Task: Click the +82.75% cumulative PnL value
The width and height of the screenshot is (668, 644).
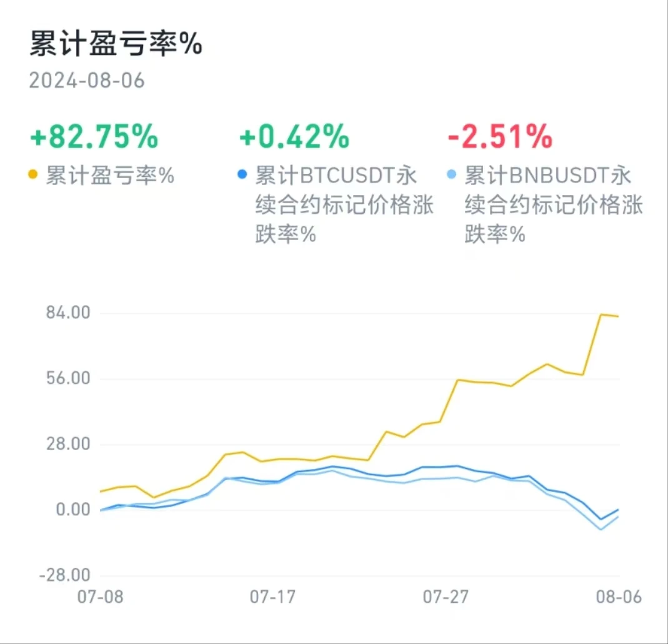Action: (94, 136)
